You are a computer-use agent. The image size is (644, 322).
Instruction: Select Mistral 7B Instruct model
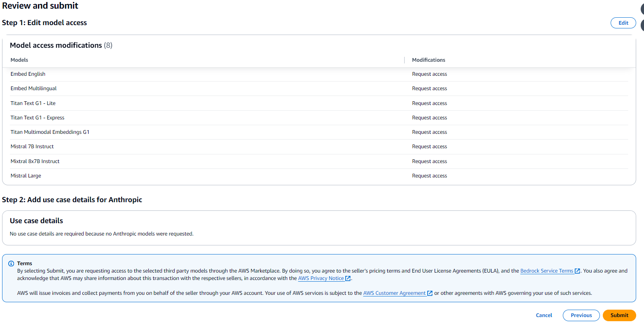32,147
